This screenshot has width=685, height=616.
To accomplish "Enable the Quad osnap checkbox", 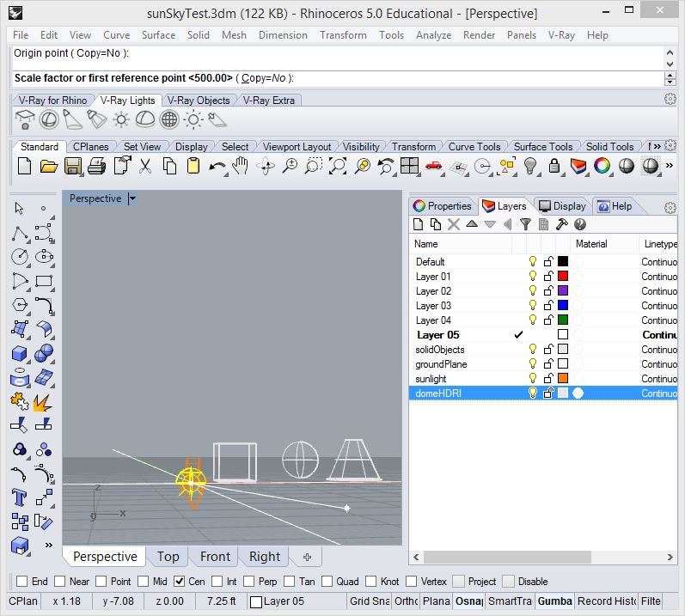I will click(x=327, y=582).
